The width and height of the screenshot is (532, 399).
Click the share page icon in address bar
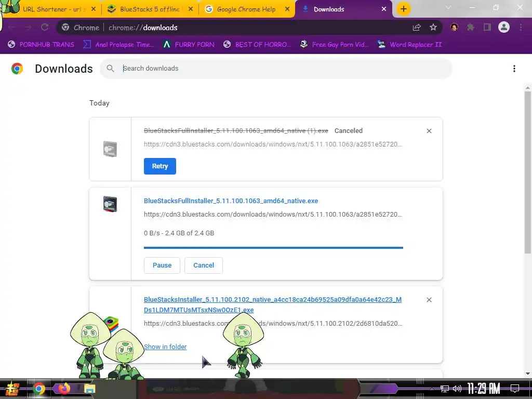[x=417, y=28]
